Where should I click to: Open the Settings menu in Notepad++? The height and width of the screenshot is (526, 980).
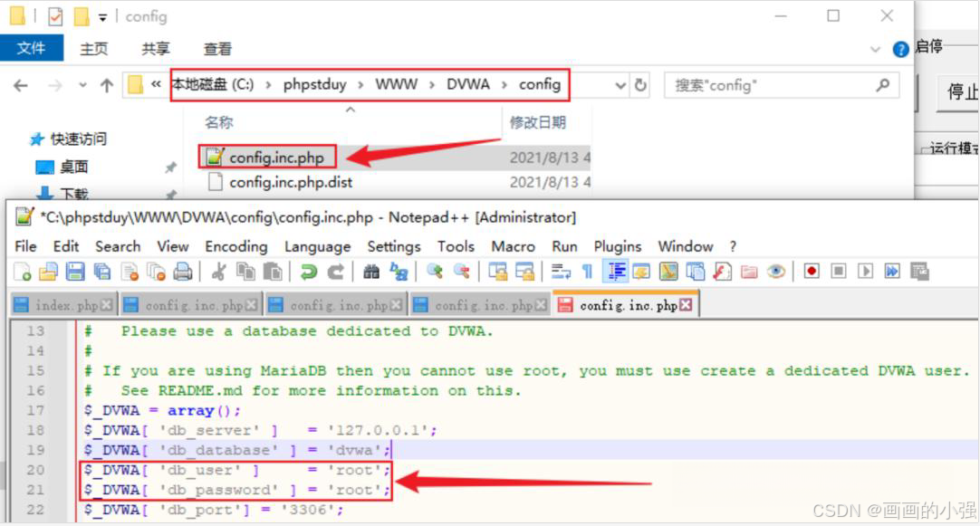[394, 246]
